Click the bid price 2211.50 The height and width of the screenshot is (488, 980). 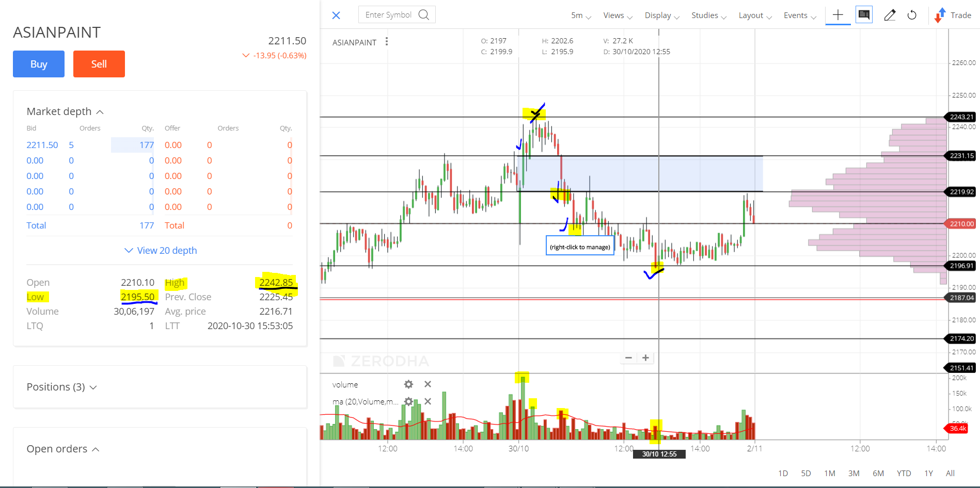(x=42, y=145)
